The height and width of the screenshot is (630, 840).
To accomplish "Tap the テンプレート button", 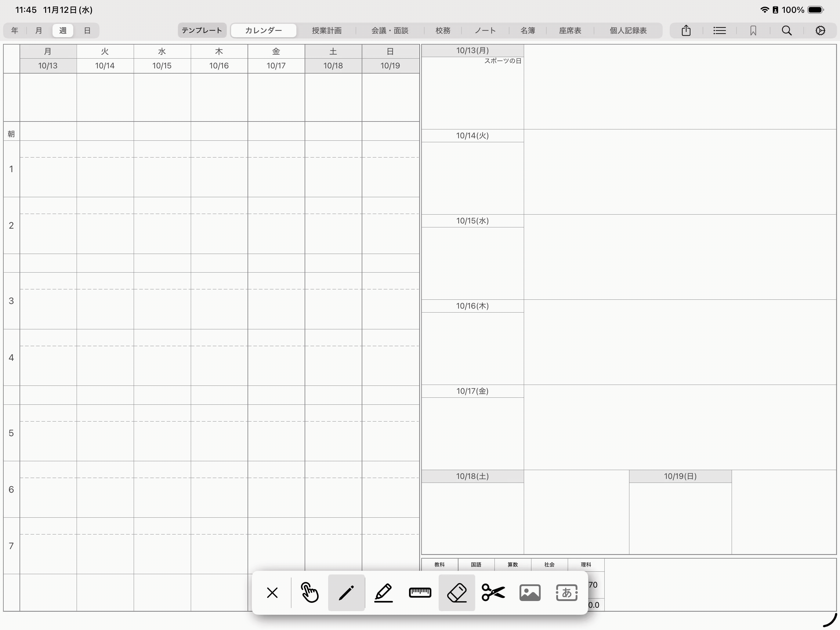I will [202, 31].
